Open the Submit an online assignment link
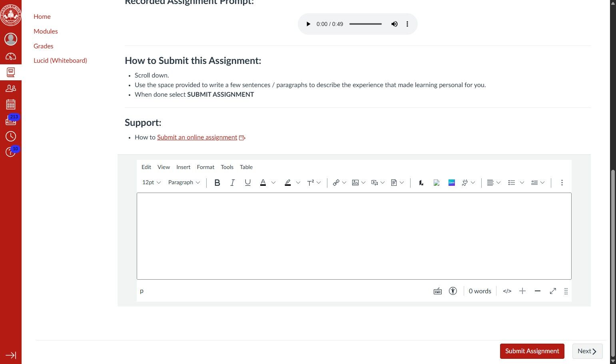The height and width of the screenshot is (364, 616). [x=197, y=137]
